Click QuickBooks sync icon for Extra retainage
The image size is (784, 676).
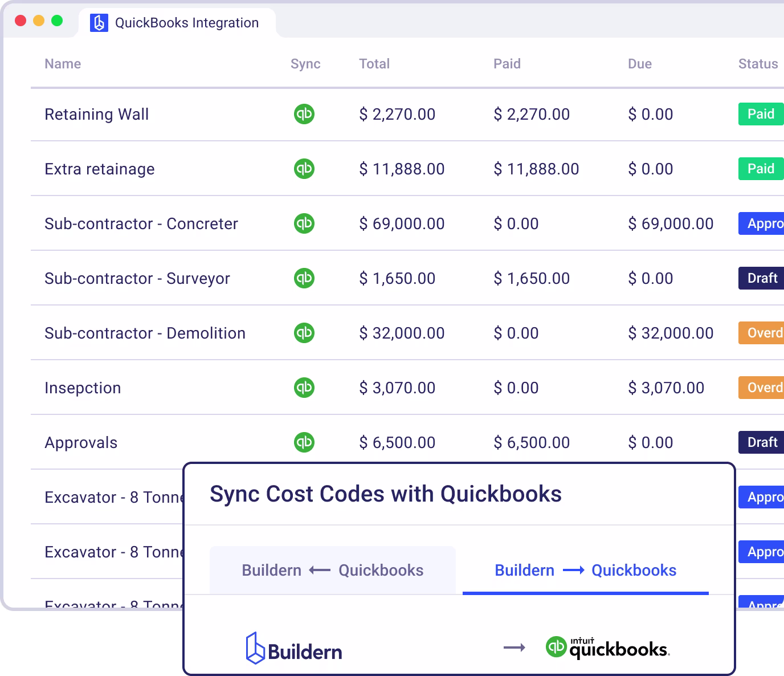(304, 169)
